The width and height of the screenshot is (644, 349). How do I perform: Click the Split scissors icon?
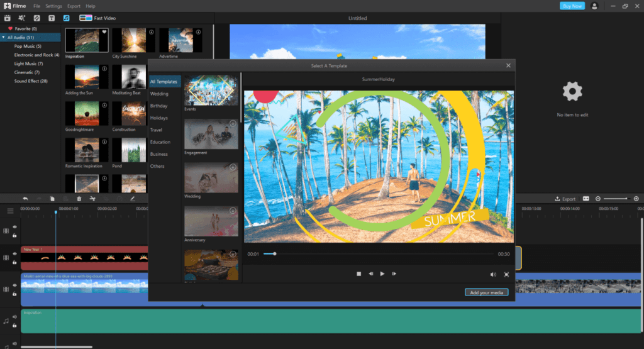pos(92,199)
